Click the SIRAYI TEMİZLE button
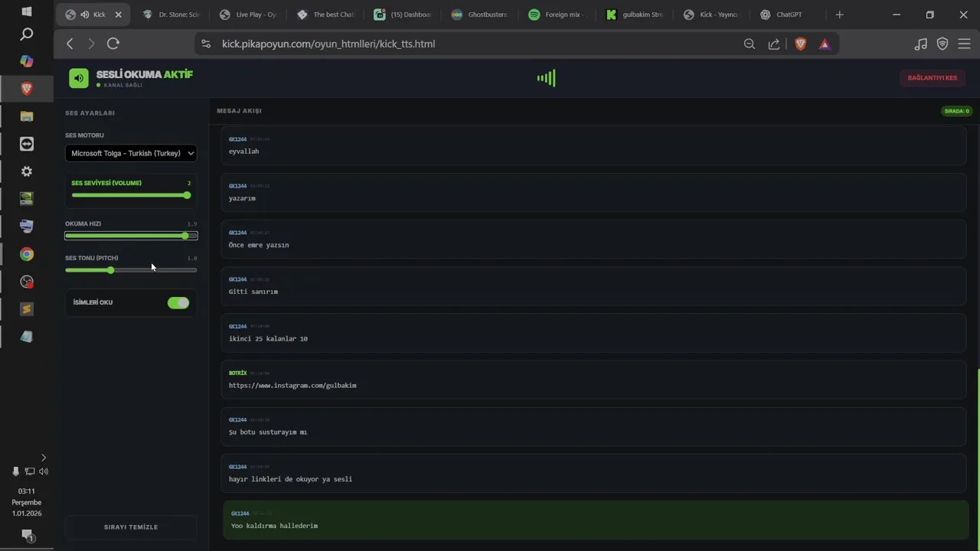 [x=131, y=527]
